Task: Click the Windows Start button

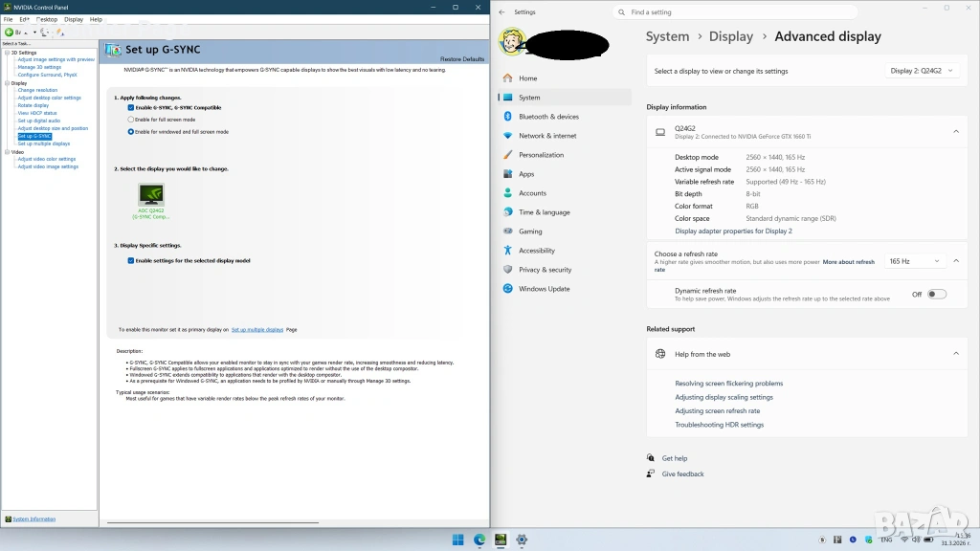Action: tap(458, 540)
